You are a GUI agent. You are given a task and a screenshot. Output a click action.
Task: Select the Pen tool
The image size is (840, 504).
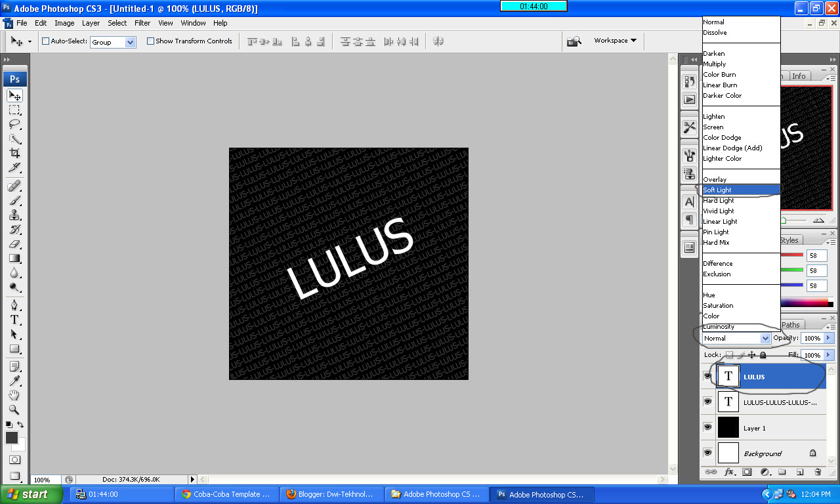pyautogui.click(x=14, y=306)
